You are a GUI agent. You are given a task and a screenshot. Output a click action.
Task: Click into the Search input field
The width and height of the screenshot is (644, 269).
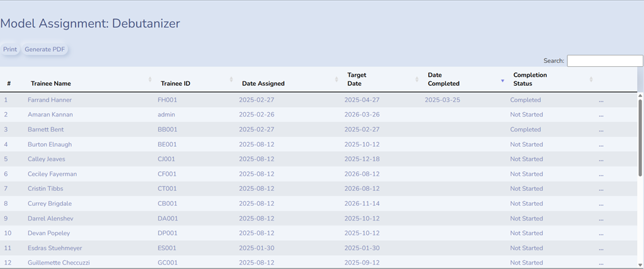click(604, 60)
